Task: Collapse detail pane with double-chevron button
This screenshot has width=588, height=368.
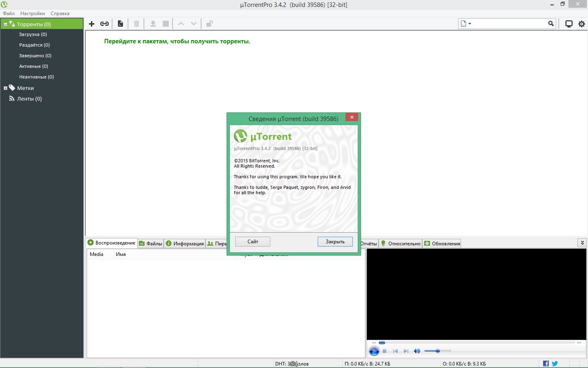Action: (x=582, y=242)
